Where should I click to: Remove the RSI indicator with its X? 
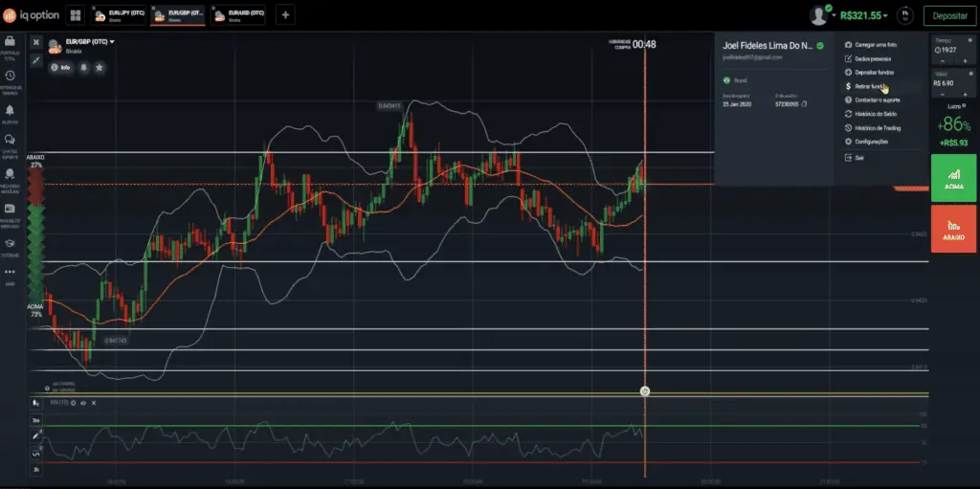(x=94, y=403)
